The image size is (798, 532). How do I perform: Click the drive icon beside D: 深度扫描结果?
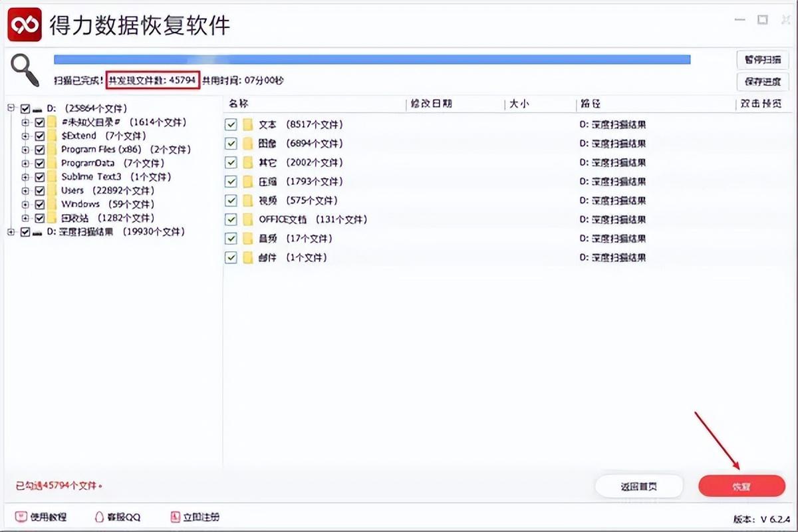point(38,232)
